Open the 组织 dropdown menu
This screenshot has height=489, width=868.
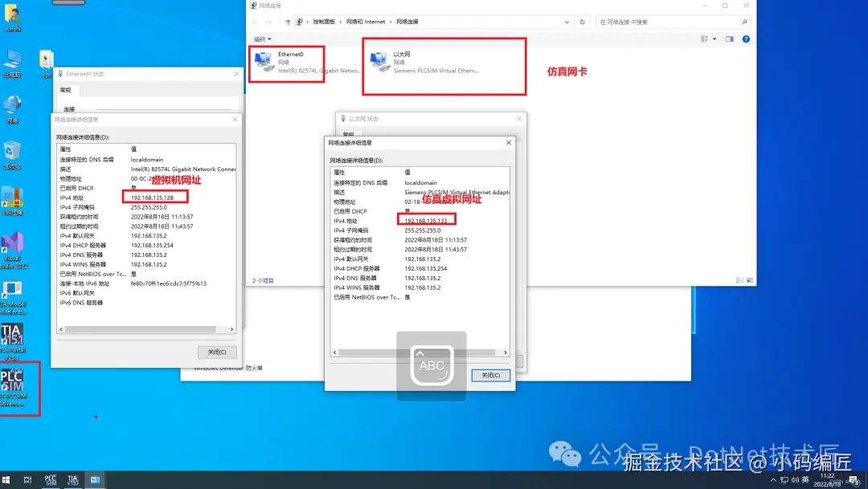[262, 39]
